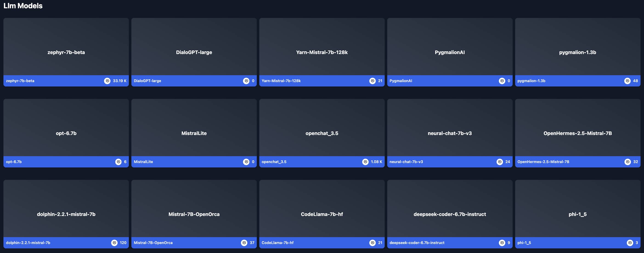Click the 33.19 K count on zephyr-7b-beta
The height and width of the screenshot is (253, 644).
pos(120,81)
